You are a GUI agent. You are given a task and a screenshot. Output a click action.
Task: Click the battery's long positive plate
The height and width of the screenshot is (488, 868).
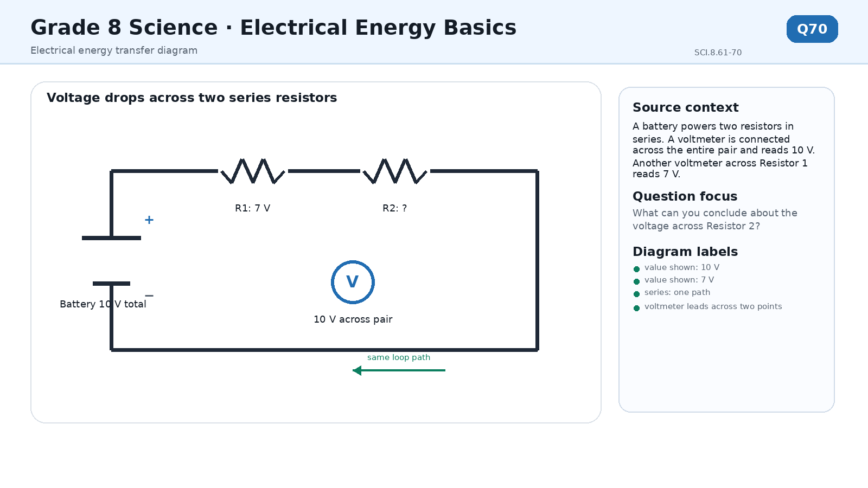tap(111, 238)
